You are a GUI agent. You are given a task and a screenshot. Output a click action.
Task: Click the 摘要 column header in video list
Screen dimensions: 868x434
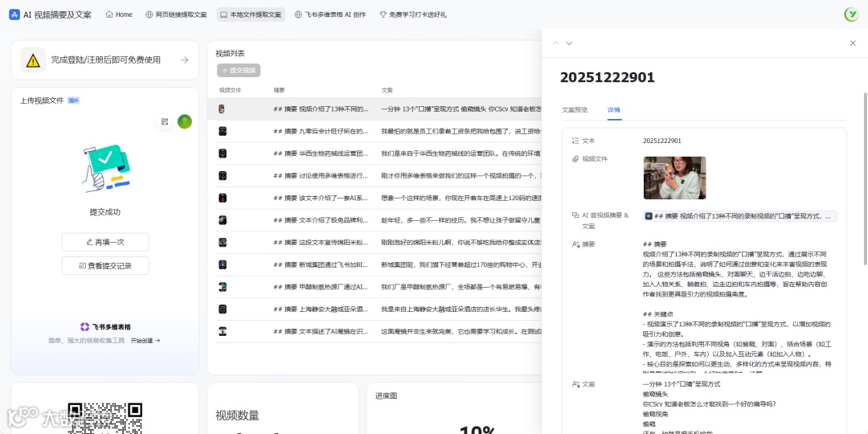tap(279, 90)
